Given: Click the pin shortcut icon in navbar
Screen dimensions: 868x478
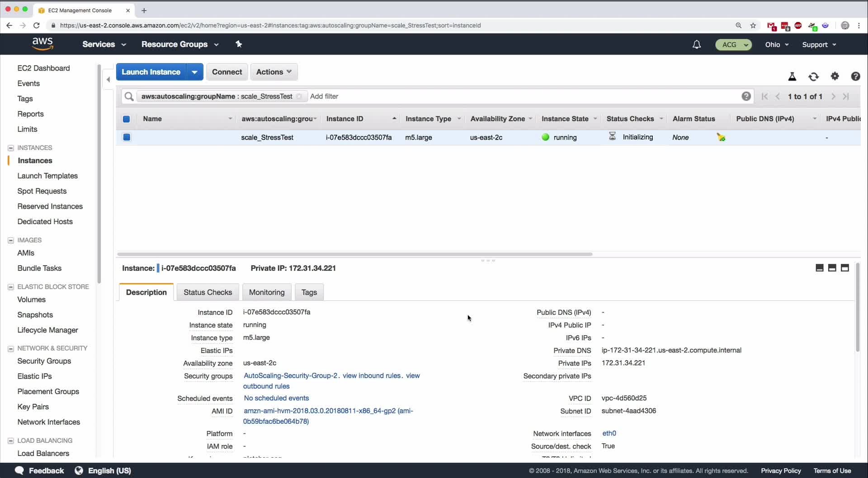Looking at the screenshot, I should pos(239,44).
